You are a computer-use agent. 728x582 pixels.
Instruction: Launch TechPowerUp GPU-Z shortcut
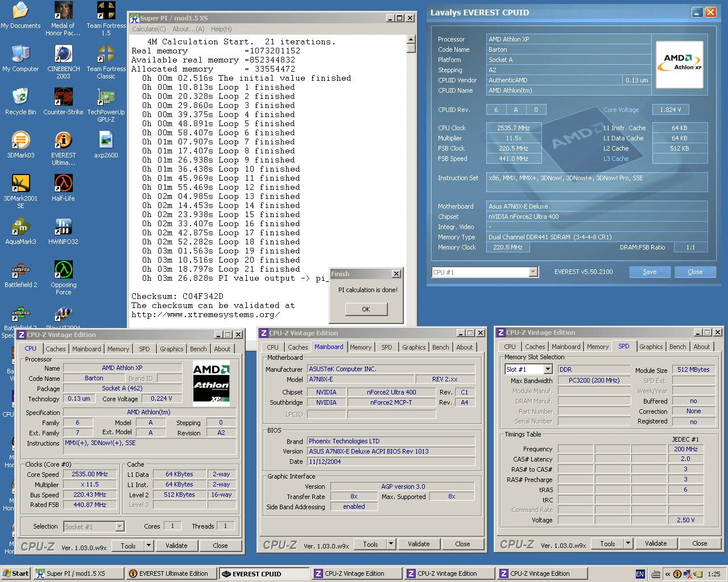106,106
